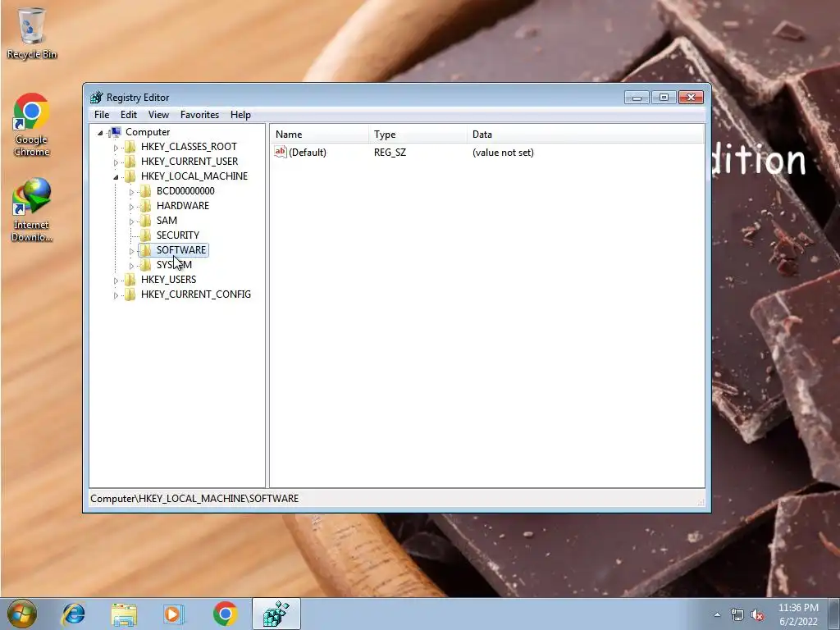Expand HKEY_USERS arrow

[x=116, y=281]
